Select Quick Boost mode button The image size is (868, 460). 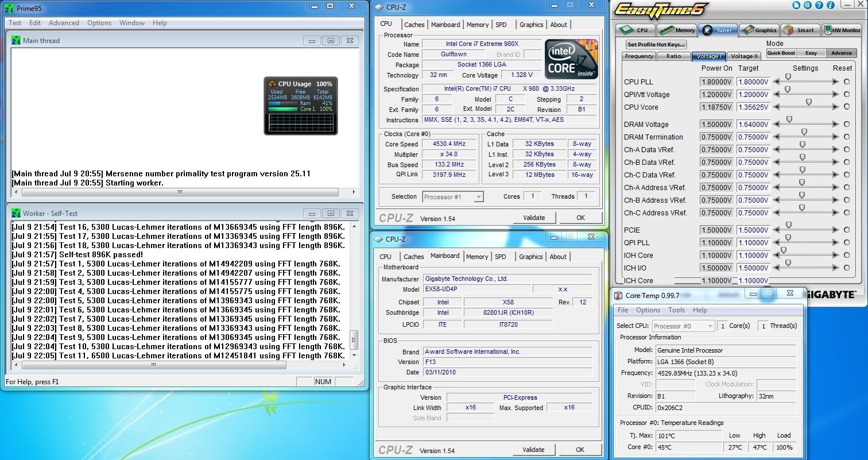(x=781, y=53)
